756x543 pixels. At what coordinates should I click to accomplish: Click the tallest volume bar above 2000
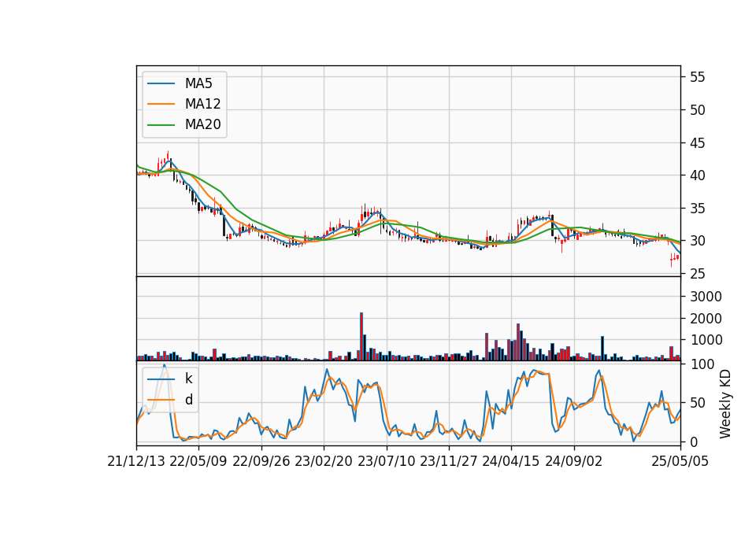[x=361, y=336]
